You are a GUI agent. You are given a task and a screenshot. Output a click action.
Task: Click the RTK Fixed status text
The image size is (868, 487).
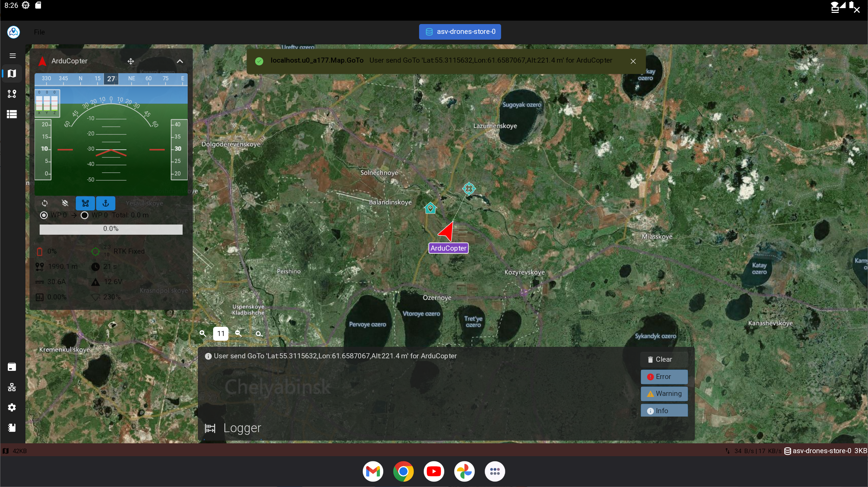pos(129,251)
